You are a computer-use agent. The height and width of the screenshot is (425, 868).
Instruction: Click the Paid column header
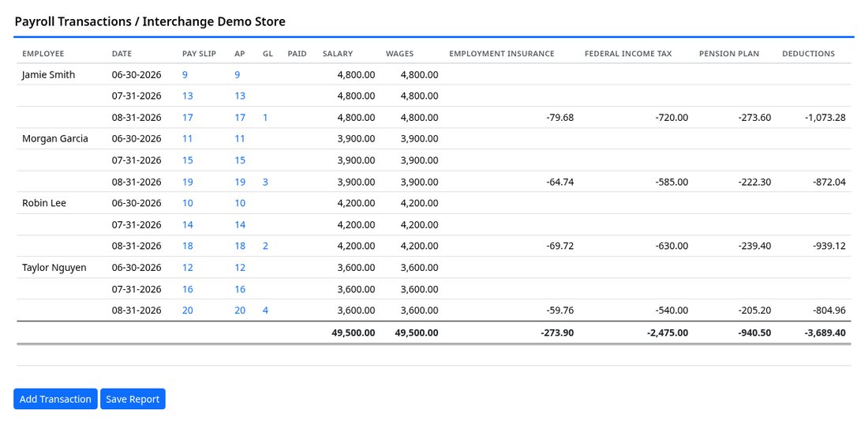(297, 54)
